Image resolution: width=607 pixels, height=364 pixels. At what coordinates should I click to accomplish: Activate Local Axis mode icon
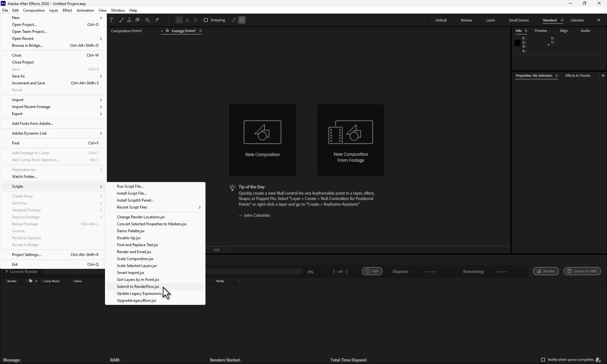(x=179, y=20)
